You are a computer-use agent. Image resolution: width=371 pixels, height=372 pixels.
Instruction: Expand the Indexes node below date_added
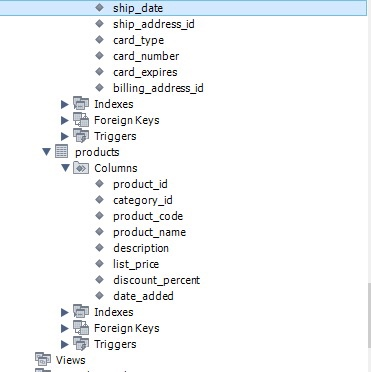click(x=65, y=312)
